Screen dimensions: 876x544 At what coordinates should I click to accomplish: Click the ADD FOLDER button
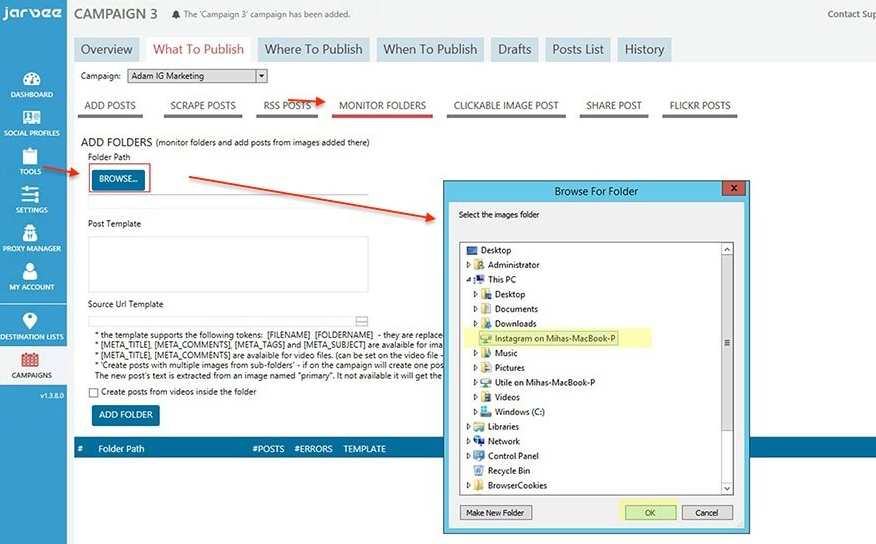coord(126,415)
